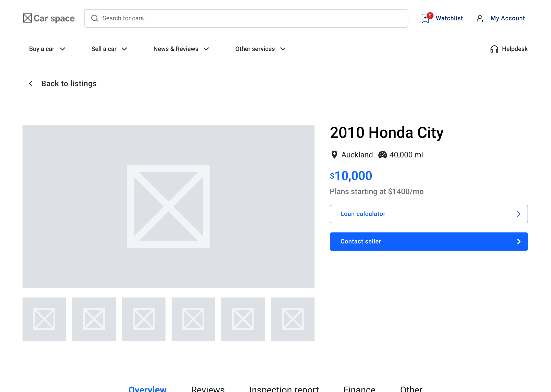Open the Buy a car menu

[47, 49]
